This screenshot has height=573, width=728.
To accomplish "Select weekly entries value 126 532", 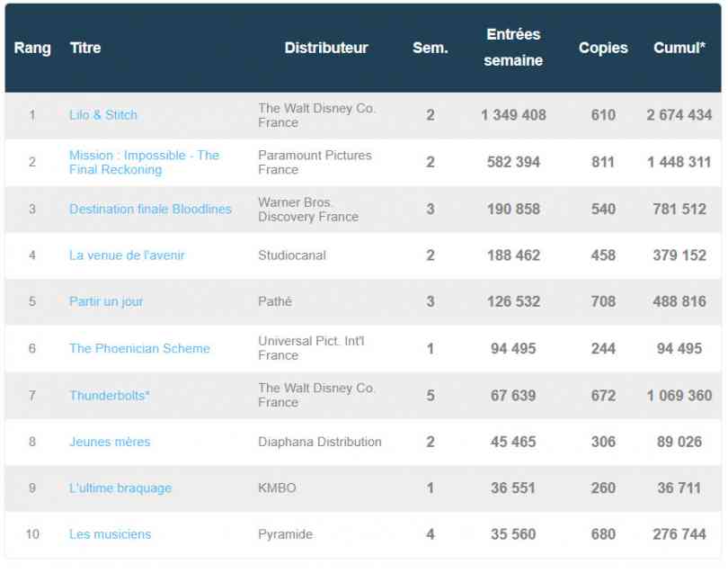I will click(513, 301).
